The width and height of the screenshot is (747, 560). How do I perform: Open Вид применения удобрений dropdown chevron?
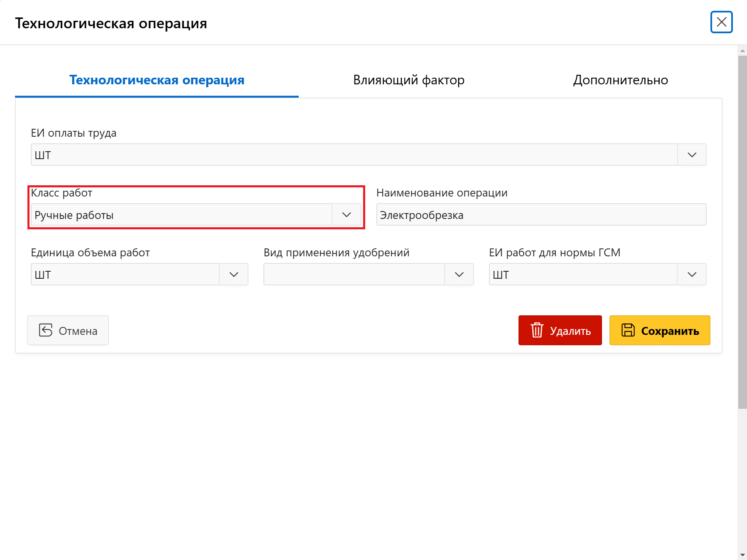(x=459, y=275)
